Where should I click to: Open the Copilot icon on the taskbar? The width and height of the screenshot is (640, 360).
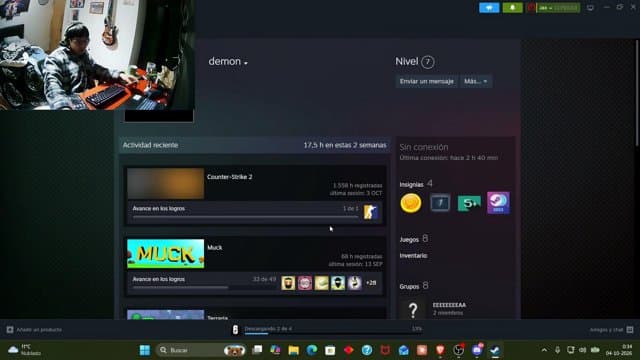click(x=275, y=350)
